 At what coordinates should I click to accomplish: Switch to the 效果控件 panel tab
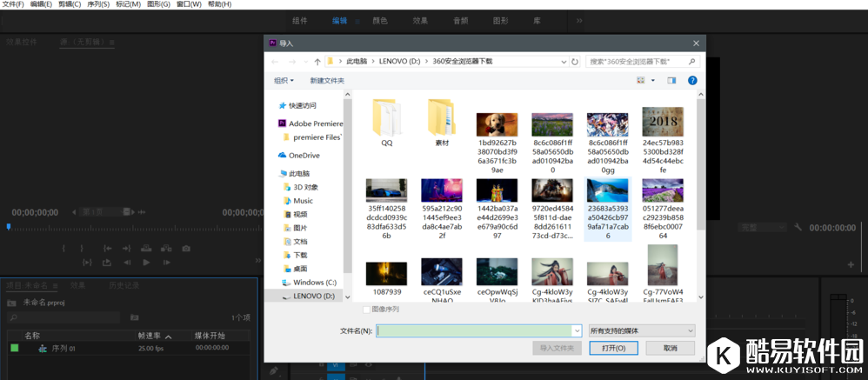[22, 42]
